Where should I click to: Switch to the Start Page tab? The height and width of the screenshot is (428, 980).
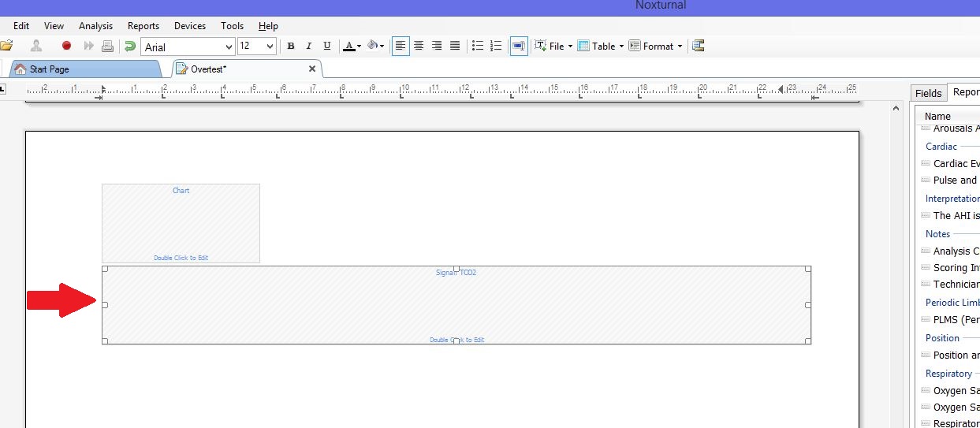click(x=85, y=69)
